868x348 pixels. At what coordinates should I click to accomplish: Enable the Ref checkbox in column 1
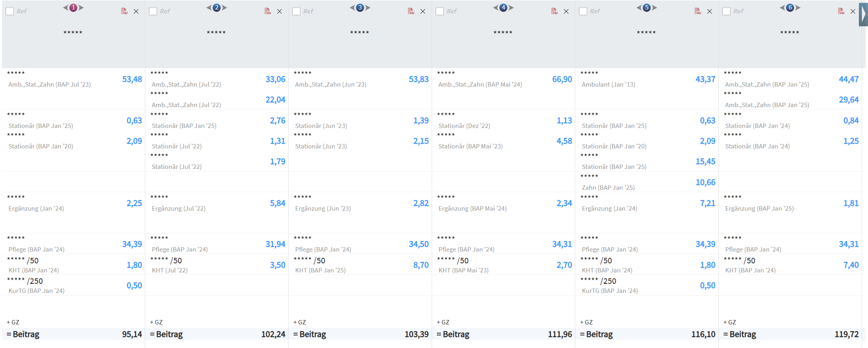click(x=10, y=11)
